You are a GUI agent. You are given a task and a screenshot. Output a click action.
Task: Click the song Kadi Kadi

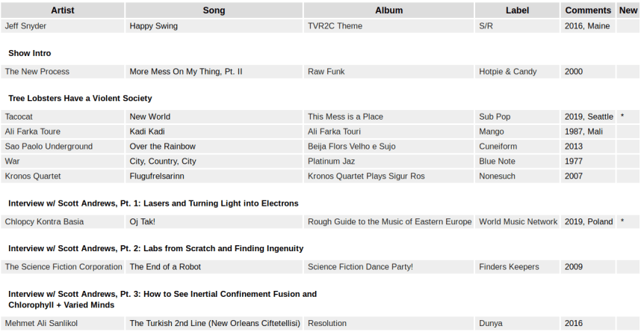[x=147, y=132]
